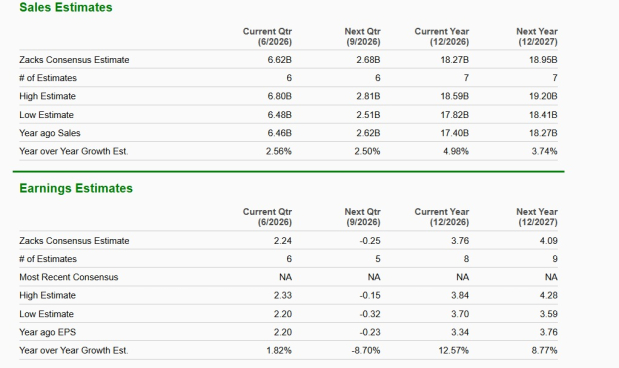Image resolution: width=619 pixels, height=368 pixels.
Task: Select sales growth estimate 4.98%
Action: click(x=456, y=151)
